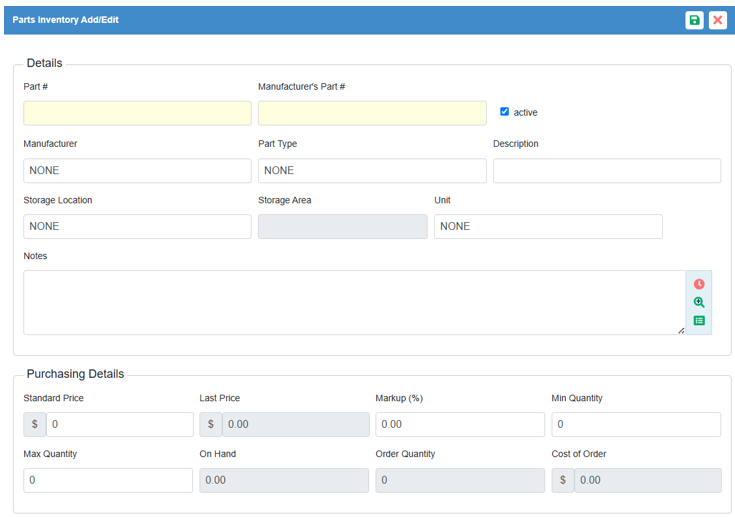Open the Storage Location dropdown
The height and width of the screenshot is (517, 735).
(x=137, y=226)
